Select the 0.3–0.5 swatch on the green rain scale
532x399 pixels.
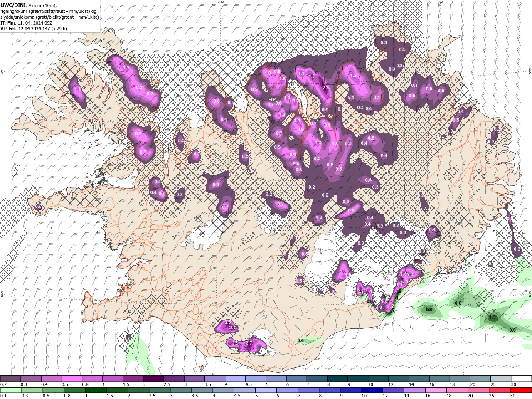tap(32, 390)
